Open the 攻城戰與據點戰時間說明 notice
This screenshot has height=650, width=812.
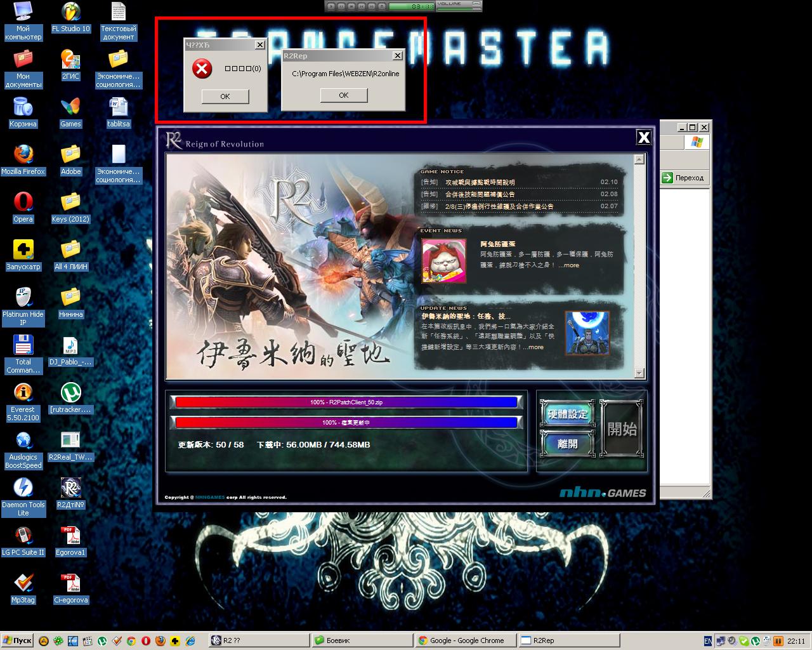[480, 182]
